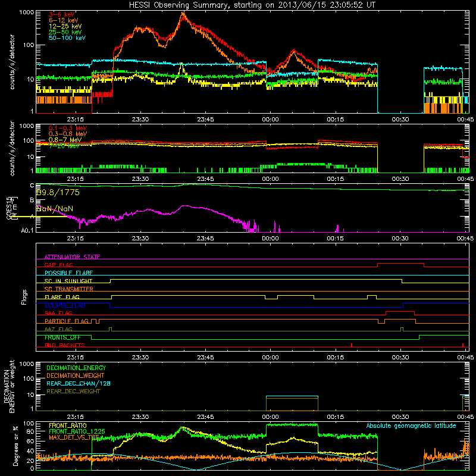Select the GAP_FLAG label
Screen dimensions: 476x476
pyautogui.click(x=58, y=265)
